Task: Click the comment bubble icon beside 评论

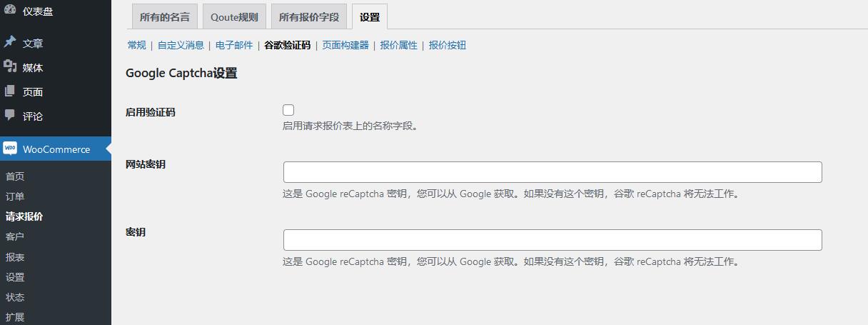Action: (x=10, y=116)
